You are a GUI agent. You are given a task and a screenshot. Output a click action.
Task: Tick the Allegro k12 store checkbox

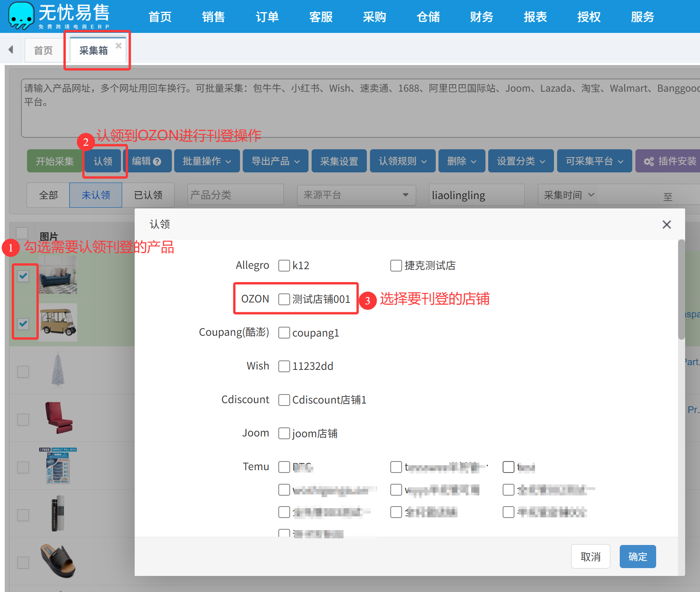click(284, 266)
